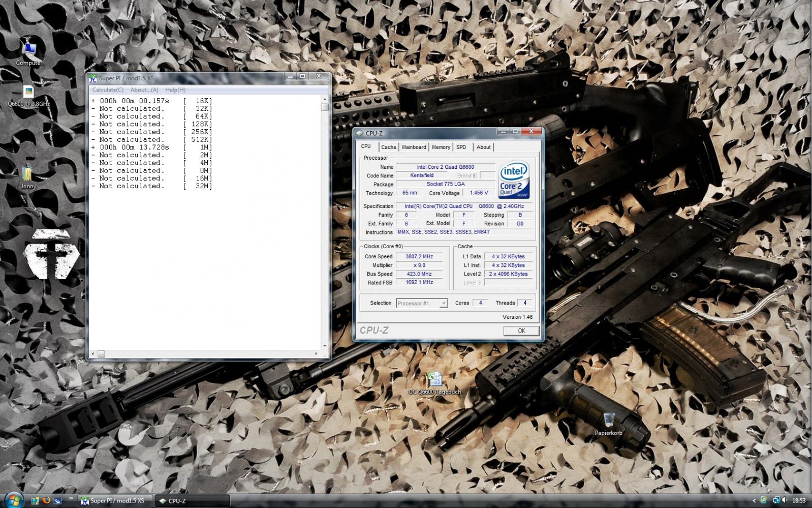Screen dimensions: 812x508
Task: Click the Intel Core 2 Quad logo
Action: (x=514, y=180)
